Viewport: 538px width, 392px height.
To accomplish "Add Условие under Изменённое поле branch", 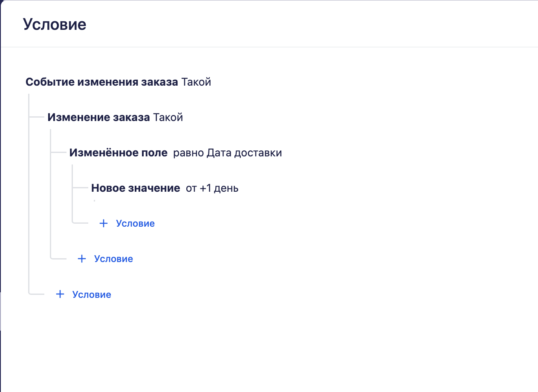I will [135, 223].
